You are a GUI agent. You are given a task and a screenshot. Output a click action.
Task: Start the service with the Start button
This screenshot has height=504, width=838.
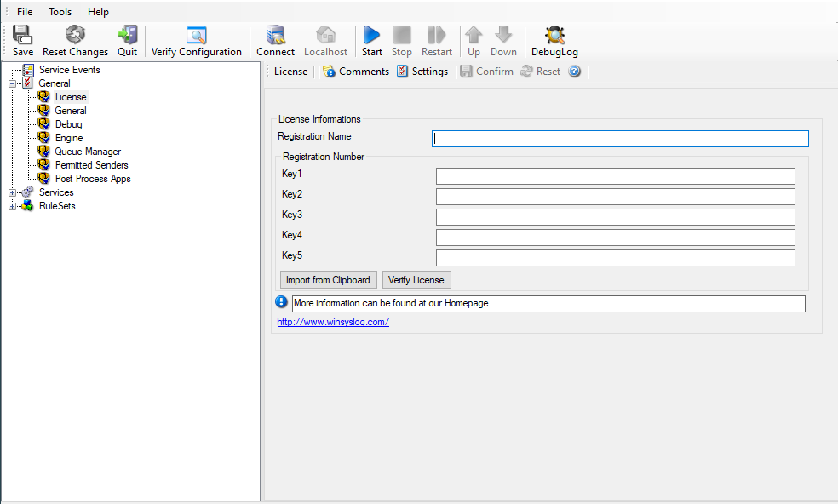[371, 35]
